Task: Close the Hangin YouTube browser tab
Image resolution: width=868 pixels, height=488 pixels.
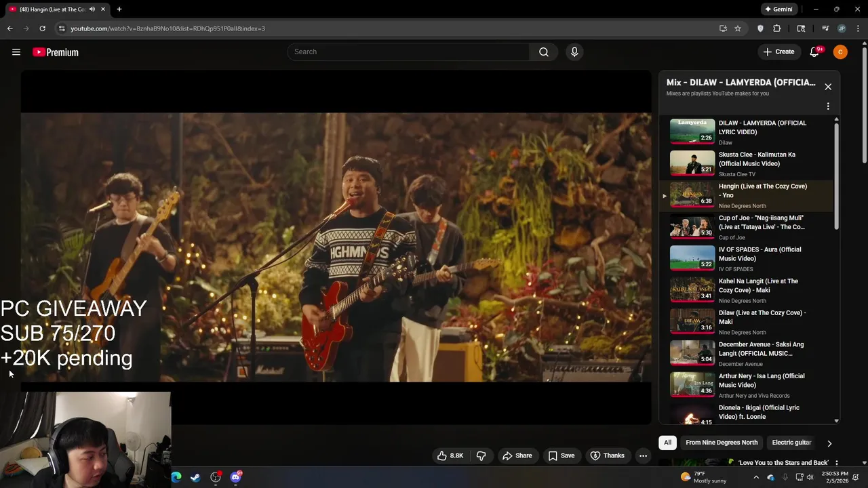Action: (x=103, y=9)
